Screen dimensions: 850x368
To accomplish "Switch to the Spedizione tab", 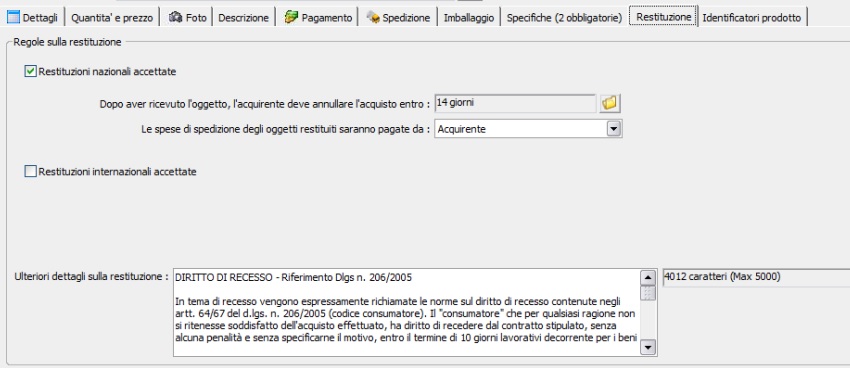I will (x=398, y=17).
